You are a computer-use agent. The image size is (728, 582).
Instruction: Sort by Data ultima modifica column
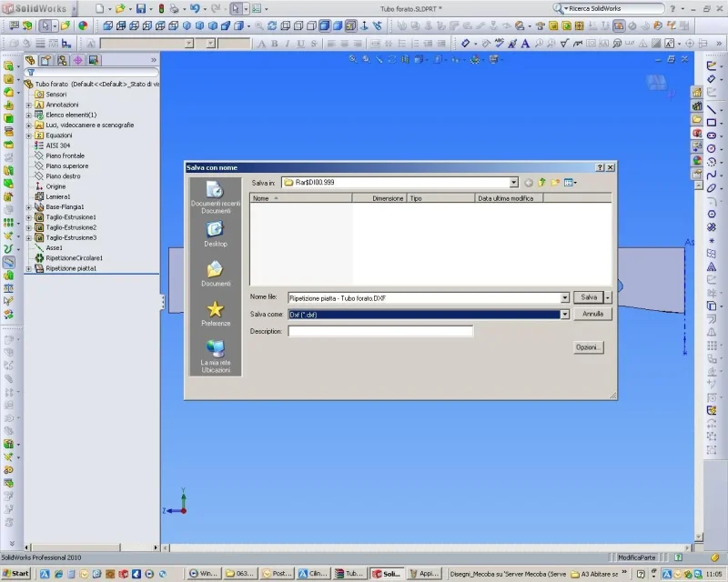509,198
